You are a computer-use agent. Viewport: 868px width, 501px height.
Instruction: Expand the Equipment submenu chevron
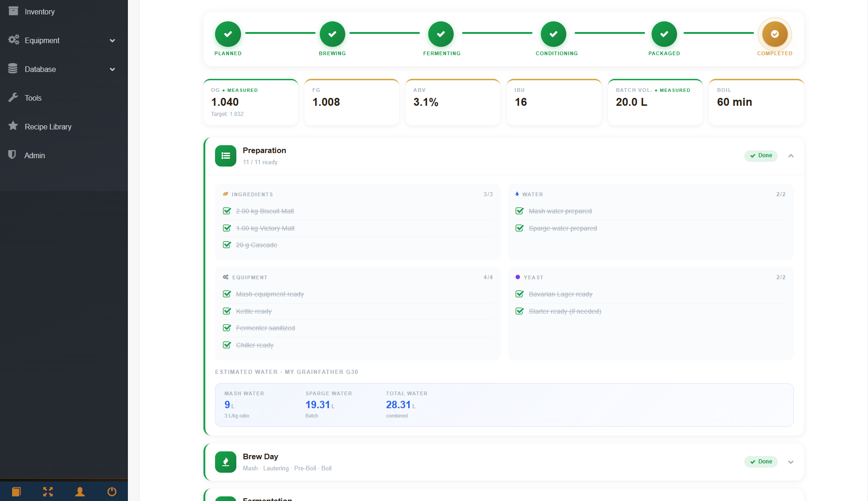(x=112, y=41)
